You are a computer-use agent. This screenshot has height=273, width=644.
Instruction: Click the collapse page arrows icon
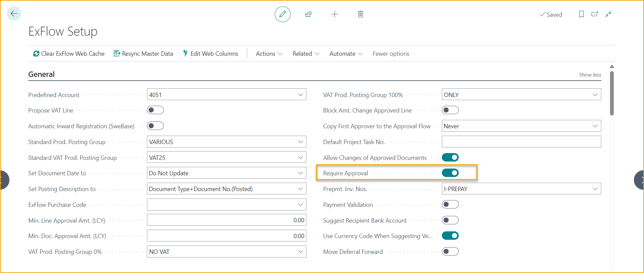(x=608, y=14)
